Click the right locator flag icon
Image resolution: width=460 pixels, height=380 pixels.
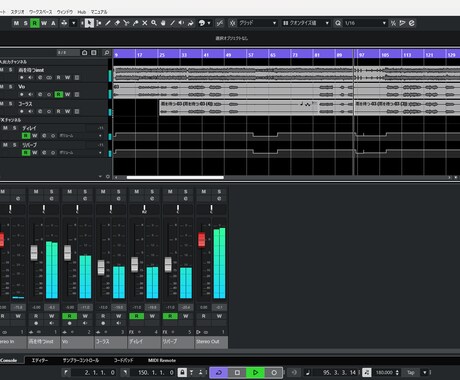point(125,372)
